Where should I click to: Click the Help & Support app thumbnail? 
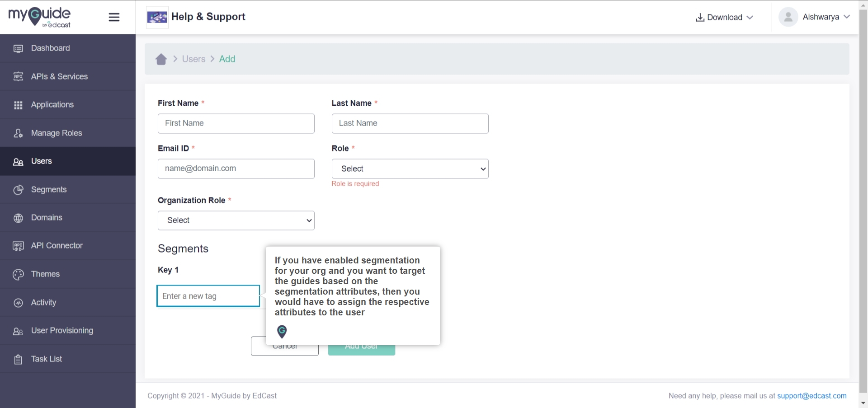click(x=157, y=18)
